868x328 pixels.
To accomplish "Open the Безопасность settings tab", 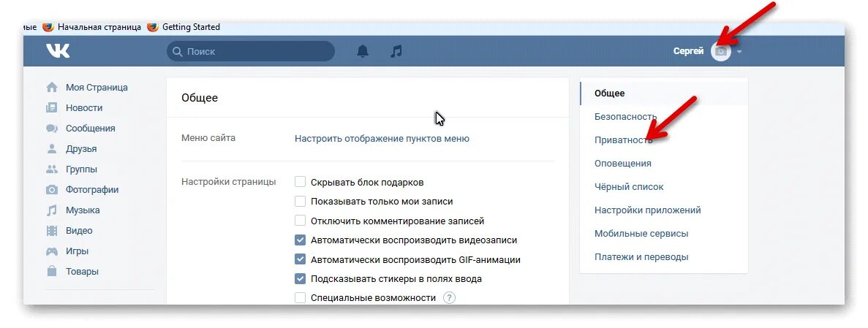I will (x=664, y=117).
